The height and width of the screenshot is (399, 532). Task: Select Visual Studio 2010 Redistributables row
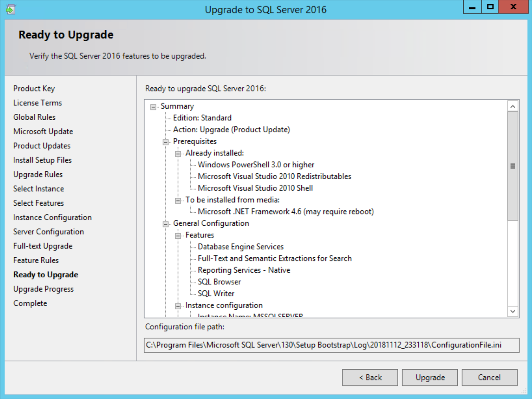(275, 176)
